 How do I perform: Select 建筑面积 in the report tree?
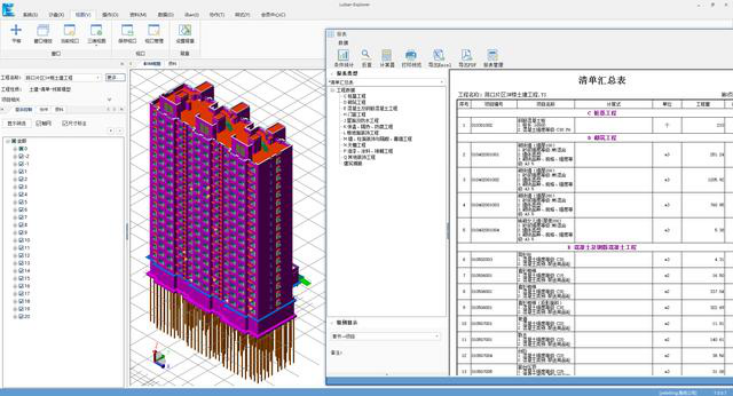click(352, 163)
